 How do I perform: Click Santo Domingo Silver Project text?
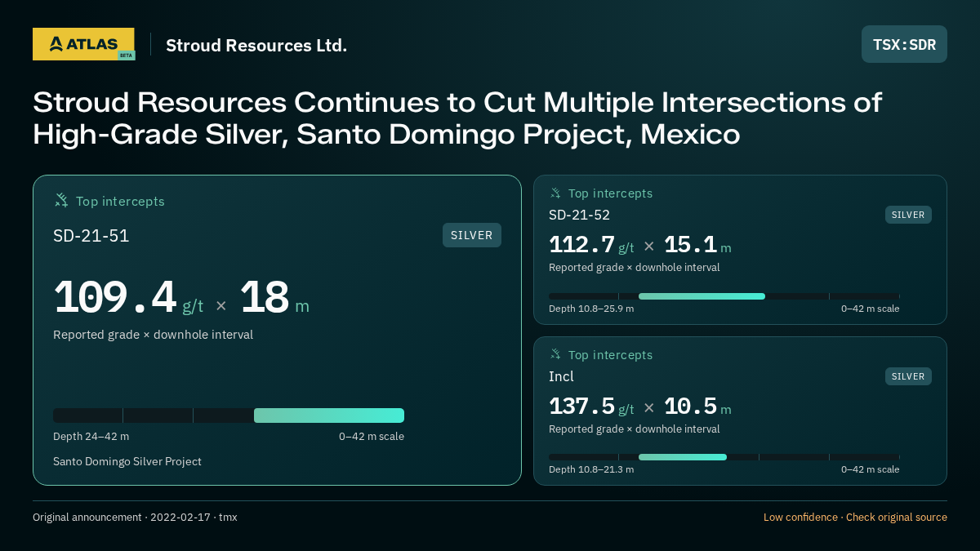click(x=127, y=462)
